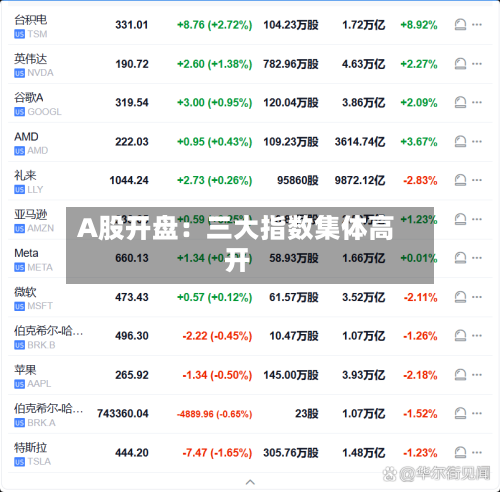
Task: Select the volume 782.96万股
Action: pos(291,64)
